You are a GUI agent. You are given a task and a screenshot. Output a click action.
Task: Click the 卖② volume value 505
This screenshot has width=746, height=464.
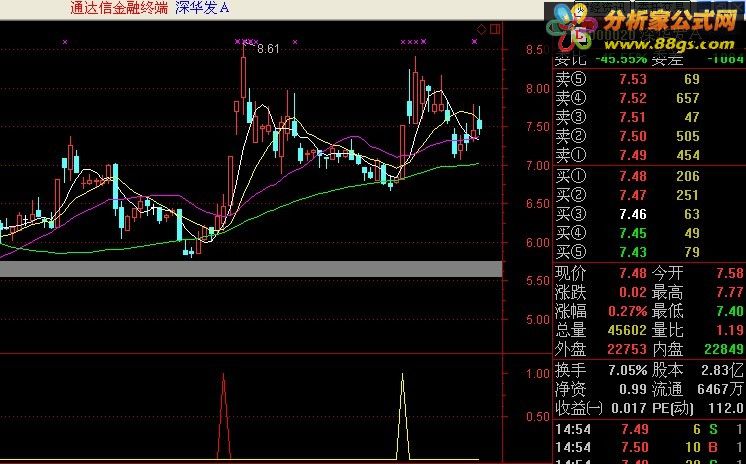(x=688, y=136)
